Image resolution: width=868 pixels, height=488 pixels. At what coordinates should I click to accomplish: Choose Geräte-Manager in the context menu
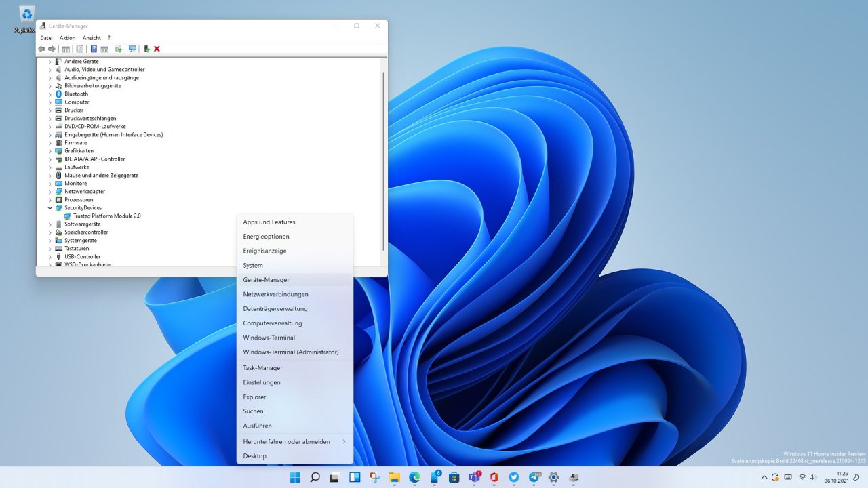tap(295, 280)
